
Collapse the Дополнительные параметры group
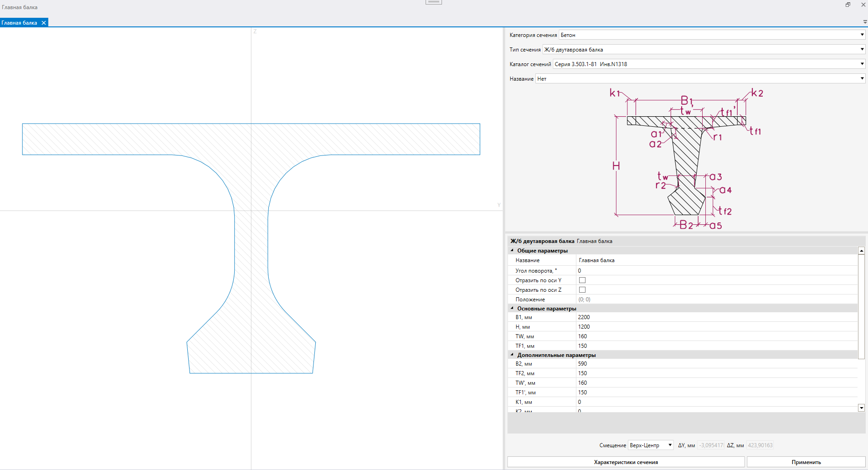pyautogui.click(x=512, y=355)
